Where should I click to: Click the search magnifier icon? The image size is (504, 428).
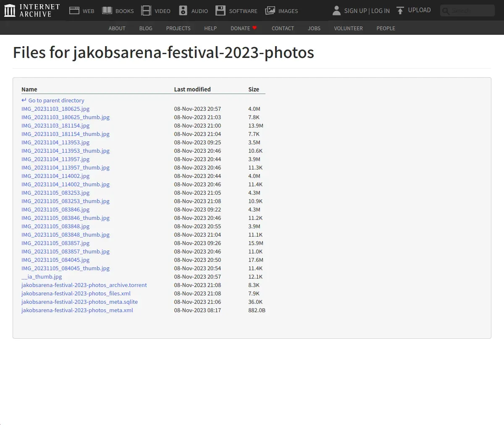coord(446,11)
